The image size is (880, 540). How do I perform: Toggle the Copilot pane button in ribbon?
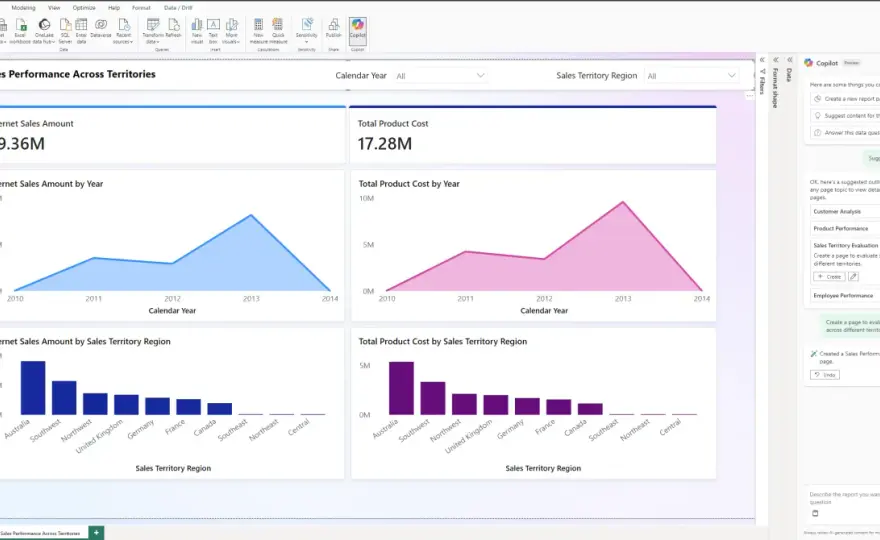(358, 30)
